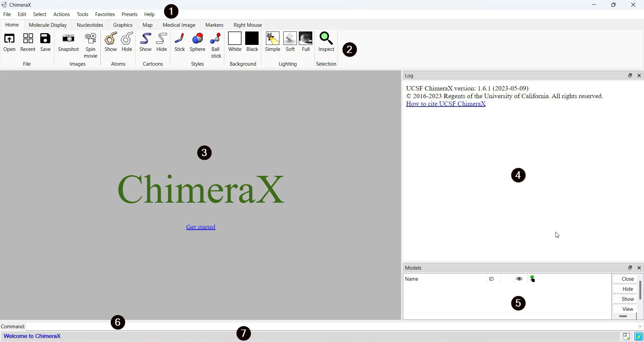Follow the Get started link
Viewport: 644px width, 342px height.
201,227
